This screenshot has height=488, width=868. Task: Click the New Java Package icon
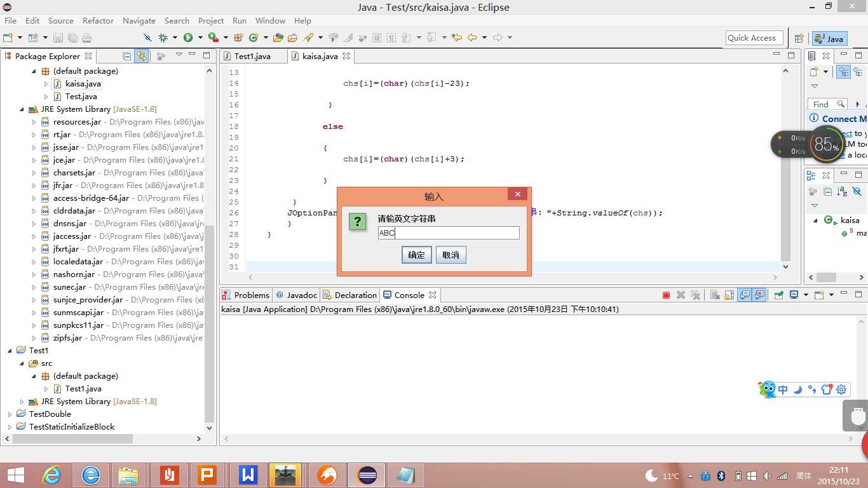click(x=239, y=37)
